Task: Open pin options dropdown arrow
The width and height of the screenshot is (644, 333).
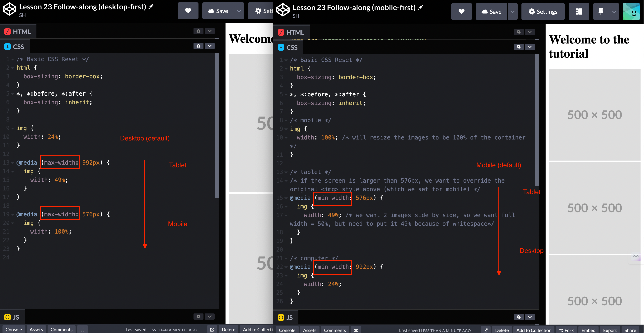Action: [x=614, y=11]
